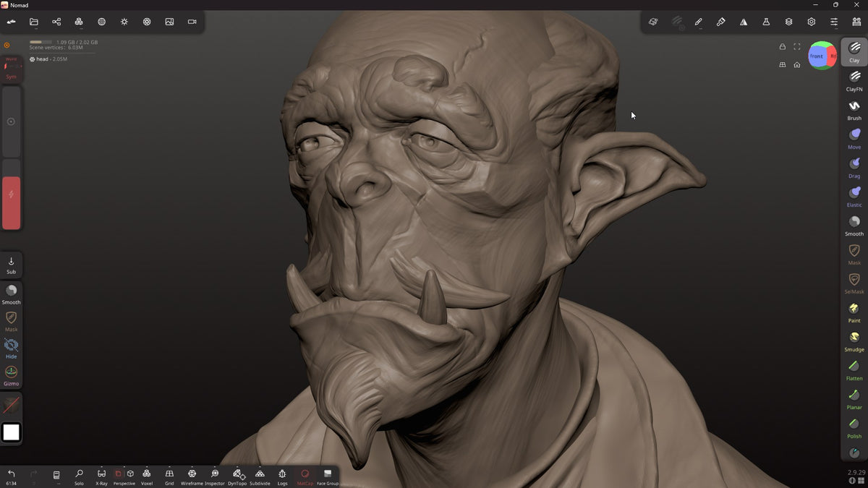Screen dimensions: 868x488
Task: Select the ClayFN tool
Action: coord(854,80)
